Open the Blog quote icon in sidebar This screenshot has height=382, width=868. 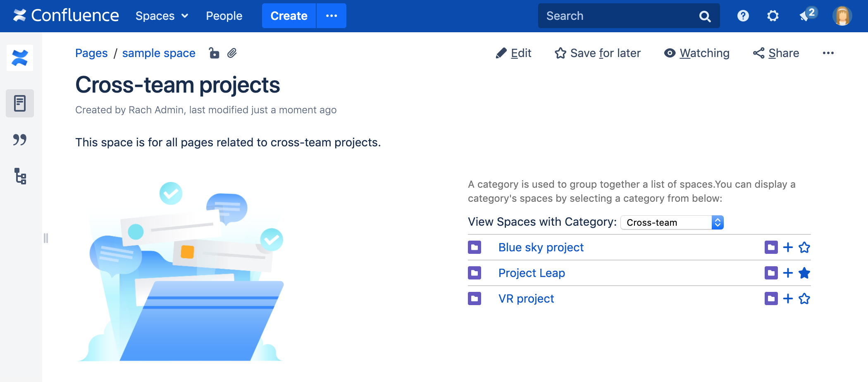coord(20,140)
